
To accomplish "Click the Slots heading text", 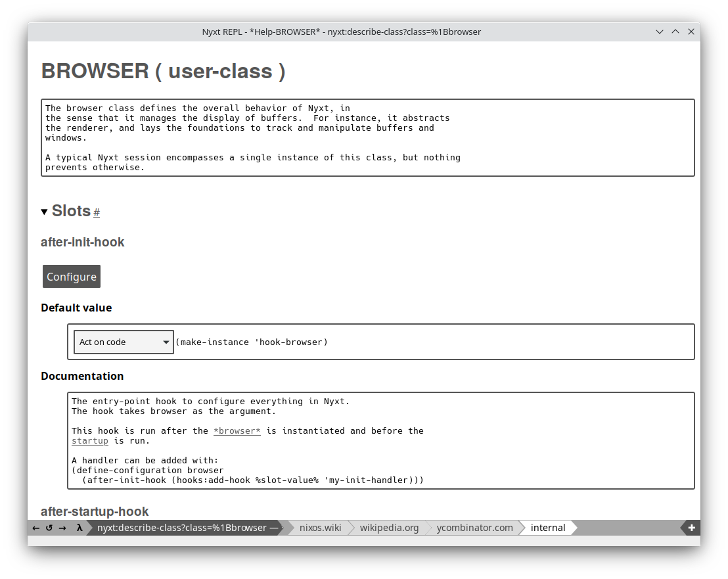I will 71,211.
